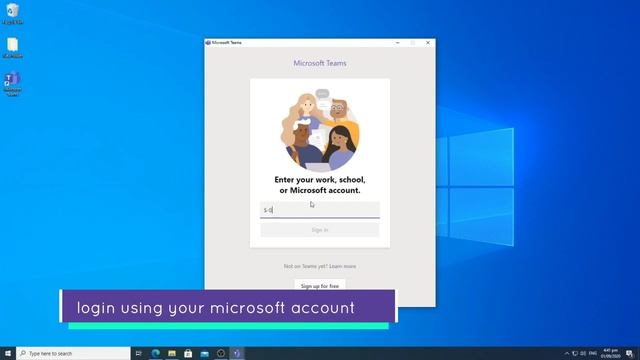Click the taskbar search box

(x=73, y=353)
